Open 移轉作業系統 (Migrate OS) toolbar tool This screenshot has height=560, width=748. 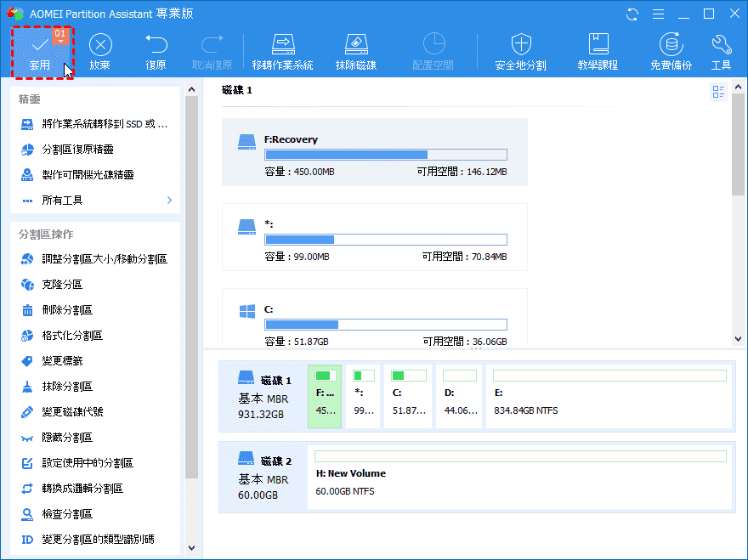click(x=282, y=52)
